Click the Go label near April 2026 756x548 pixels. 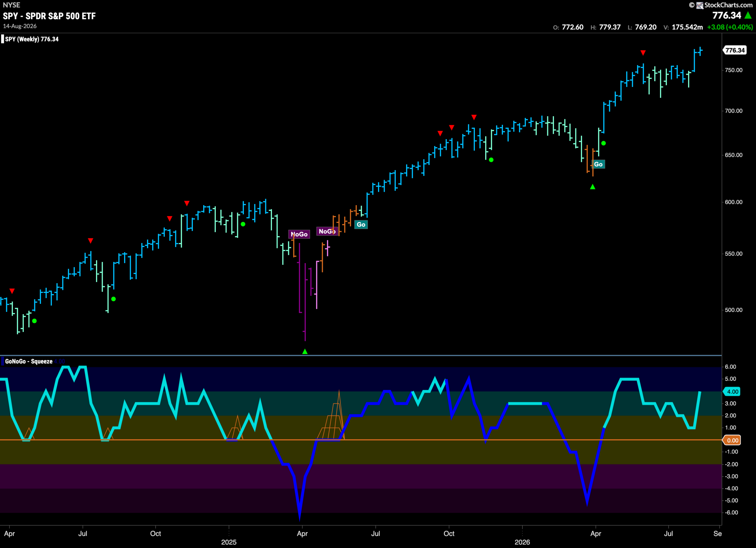pyautogui.click(x=598, y=164)
